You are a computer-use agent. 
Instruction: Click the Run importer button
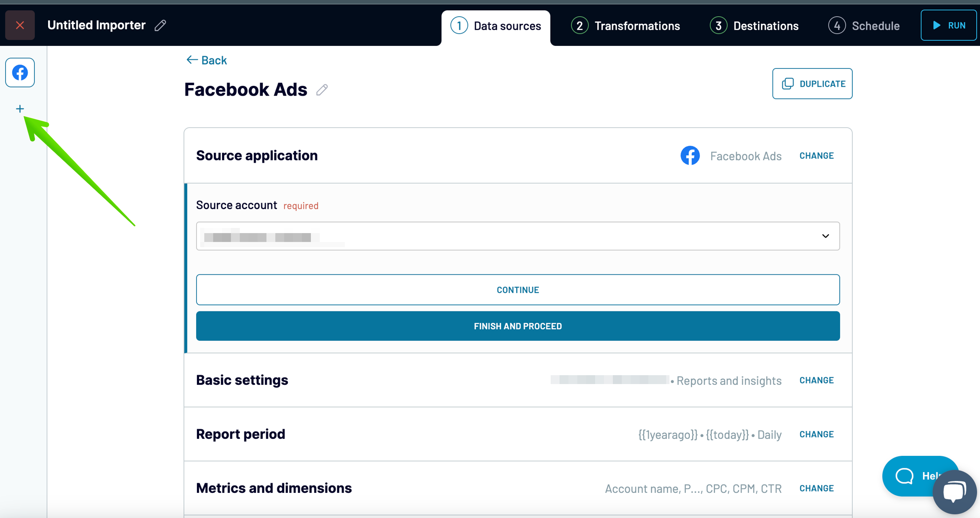pyautogui.click(x=948, y=25)
